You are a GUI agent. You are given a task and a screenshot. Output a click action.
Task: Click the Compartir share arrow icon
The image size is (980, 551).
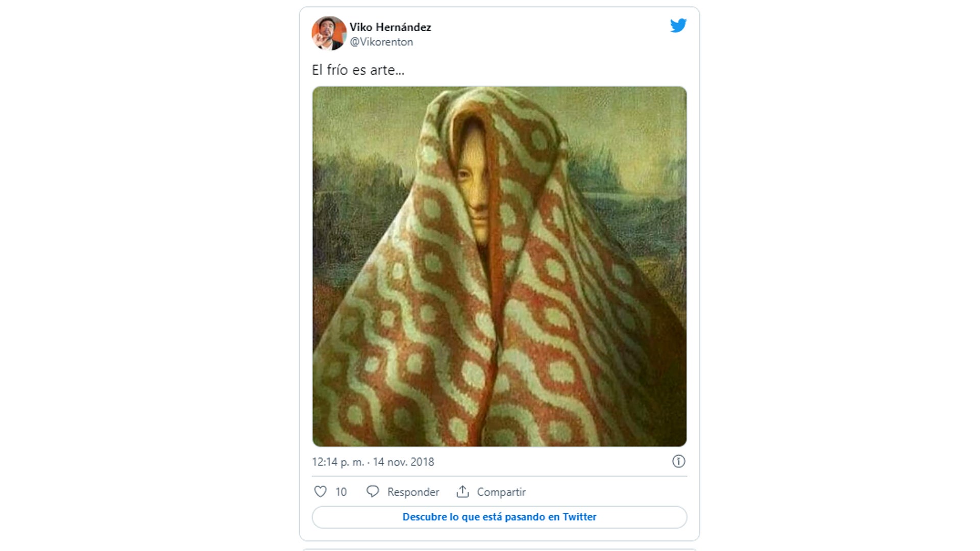click(463, 491)
